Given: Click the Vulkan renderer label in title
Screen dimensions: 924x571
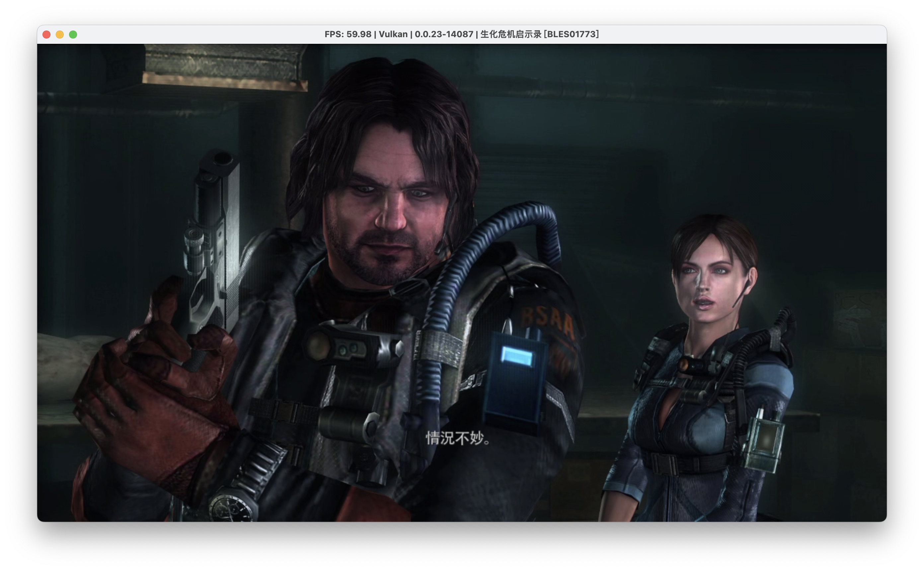Looking at the screenshot, I should tap(393, 35).
